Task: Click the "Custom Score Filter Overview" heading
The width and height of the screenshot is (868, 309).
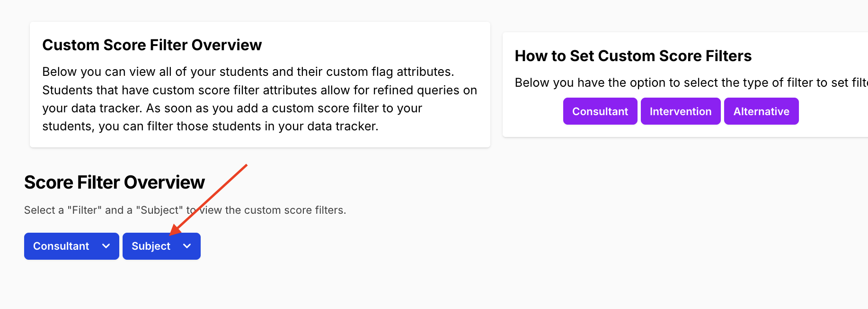Action: pos(152,45)
